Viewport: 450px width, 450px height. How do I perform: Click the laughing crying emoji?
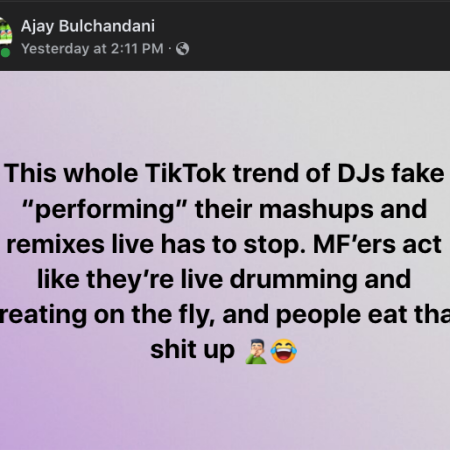284,351
